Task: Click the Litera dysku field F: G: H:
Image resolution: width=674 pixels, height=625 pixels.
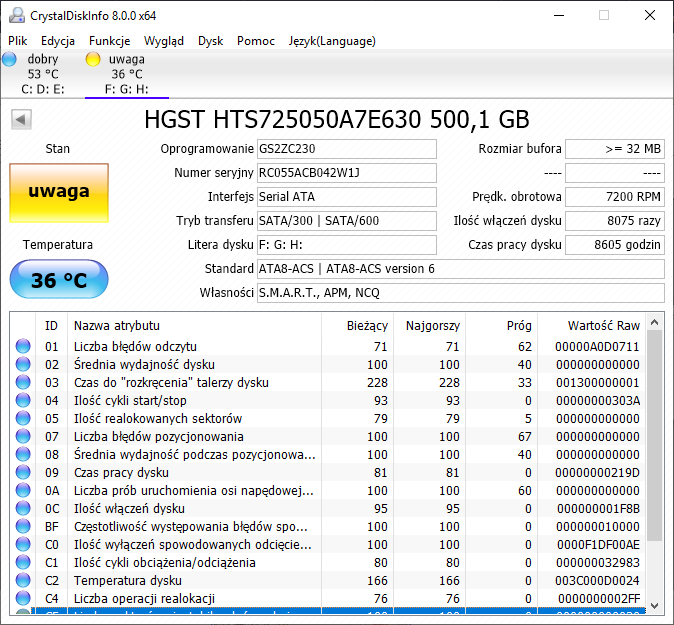Action: click(346, 245)
